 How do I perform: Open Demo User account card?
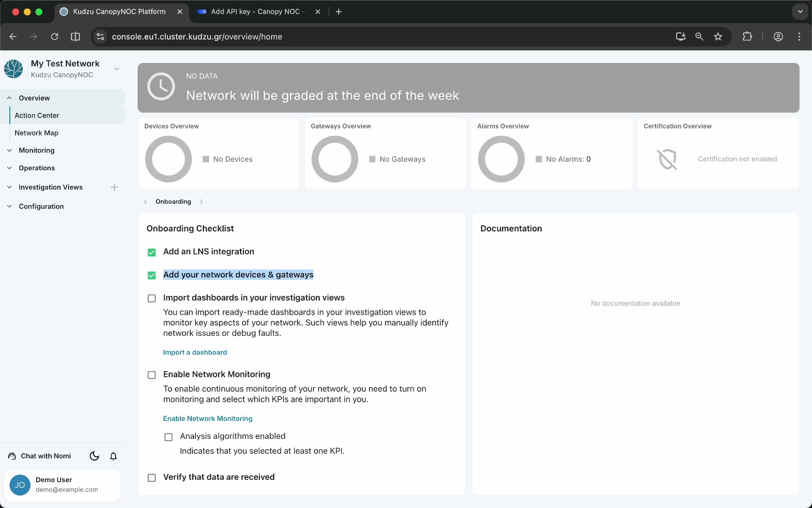[x=62, y=485]
